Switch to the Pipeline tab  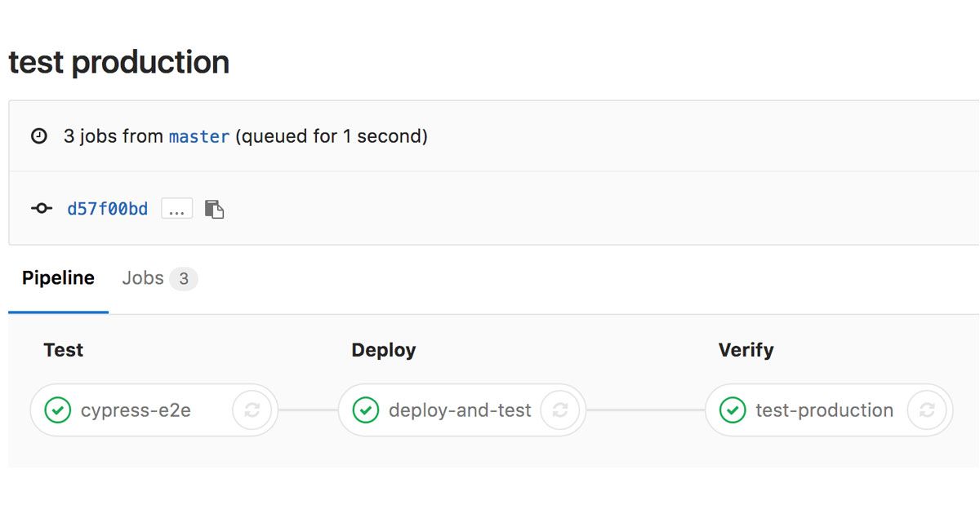pyautogui.click(x=58, y=278)
